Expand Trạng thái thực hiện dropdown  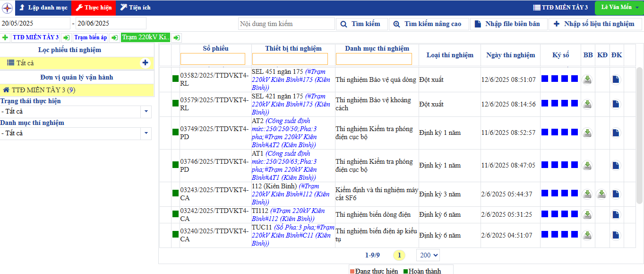tap(146, 112)
